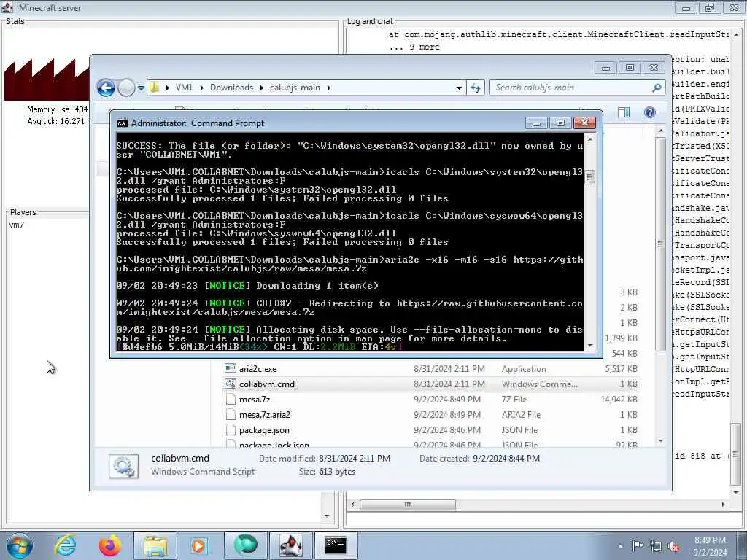
Task: Select player vm7 in Minecraft server Players list
Action: (x=17, y=225)
